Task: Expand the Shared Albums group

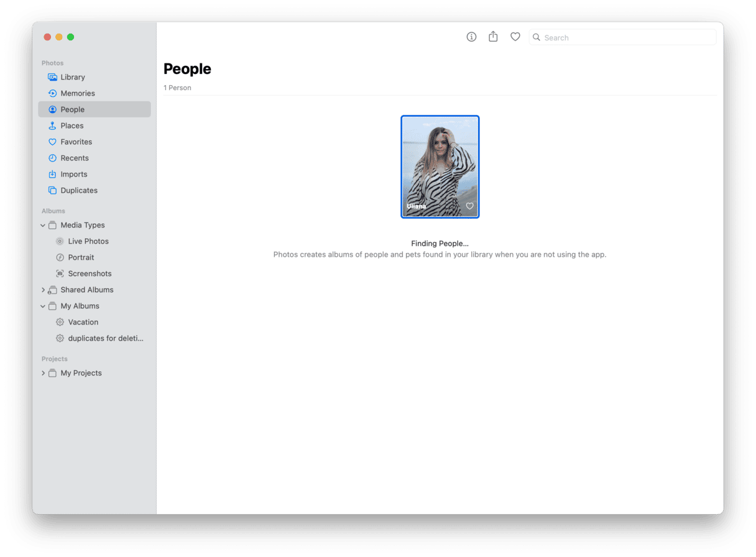Action: 43,290
